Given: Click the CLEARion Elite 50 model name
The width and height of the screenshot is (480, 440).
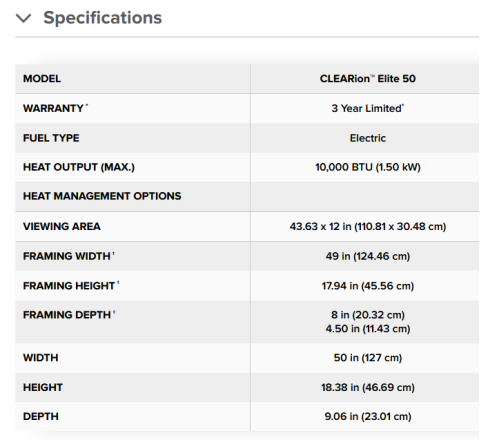Looking at the screenshot, I should [368, 79].
